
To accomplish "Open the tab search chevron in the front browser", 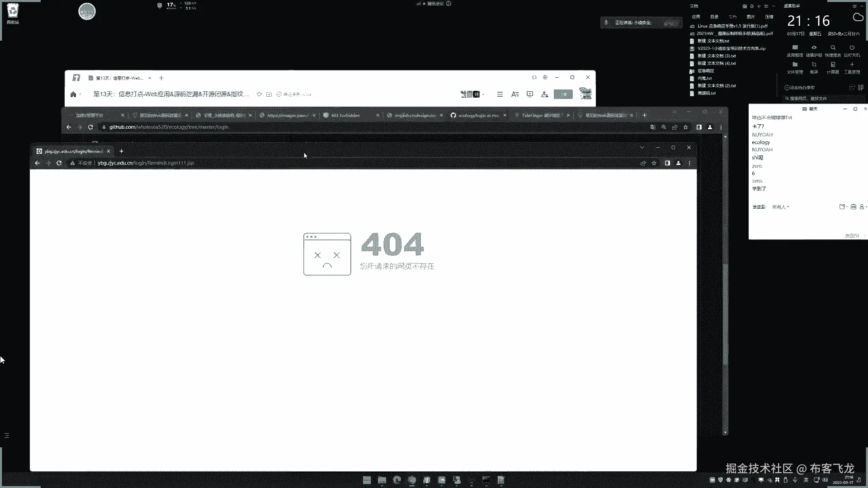I will coord(642,147).
